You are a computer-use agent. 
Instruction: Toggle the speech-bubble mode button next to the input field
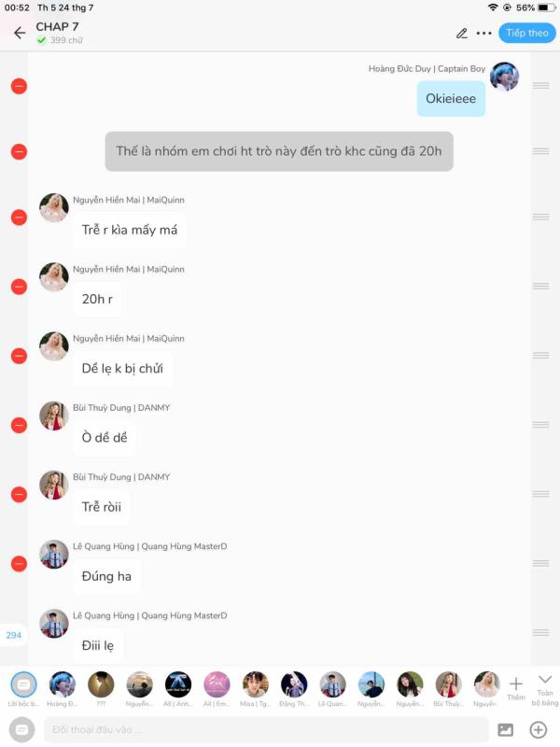21,729
